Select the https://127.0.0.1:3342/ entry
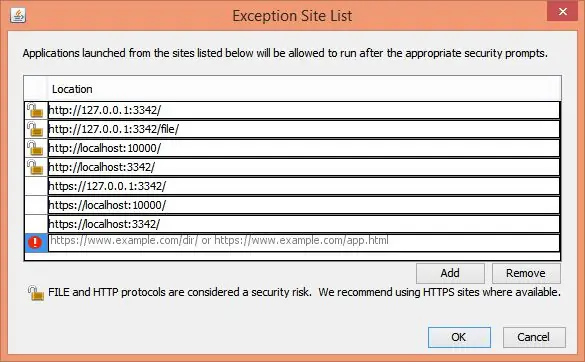The height and width of the screenshot is (362, 585). (304, 186)
